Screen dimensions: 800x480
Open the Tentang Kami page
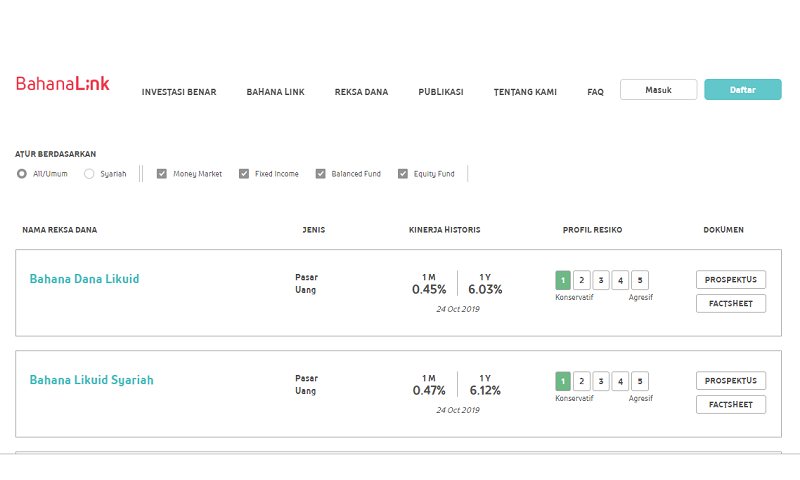click(525, 92)
